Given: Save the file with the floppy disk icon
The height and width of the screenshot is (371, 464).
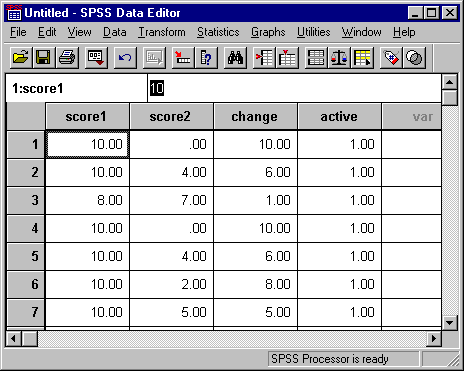Looking at the screenshot, I should pos(44,58).
